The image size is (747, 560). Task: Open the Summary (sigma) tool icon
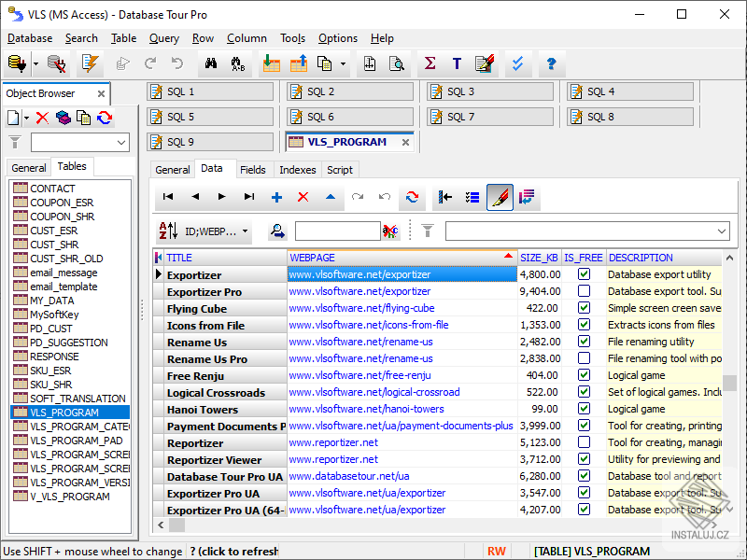(430, 63)
